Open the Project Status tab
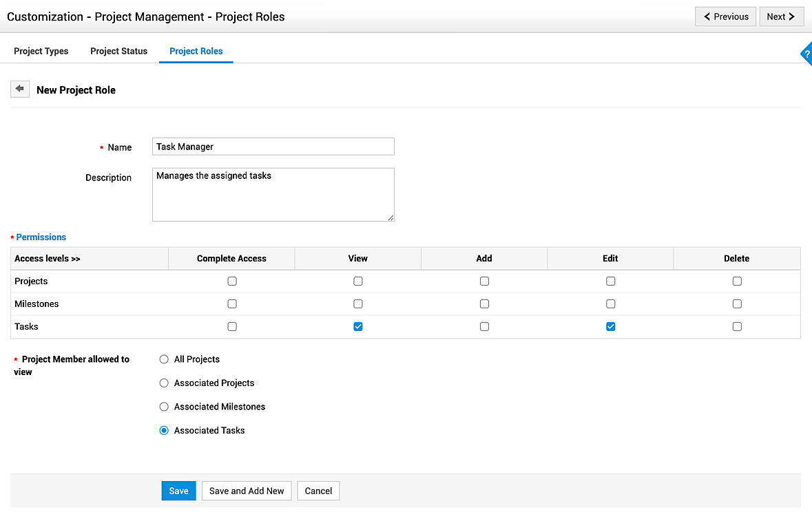The image size is (812, 512). [119, 51]
